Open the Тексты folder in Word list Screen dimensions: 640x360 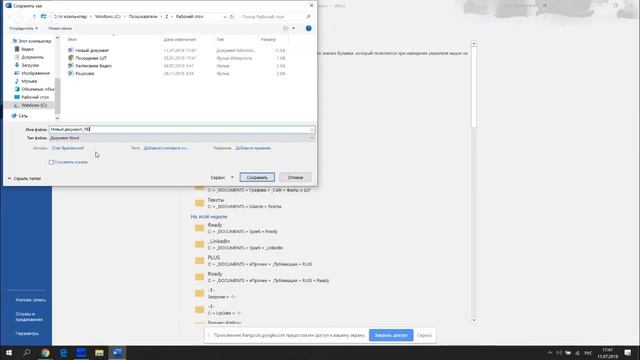coord(216,200)
